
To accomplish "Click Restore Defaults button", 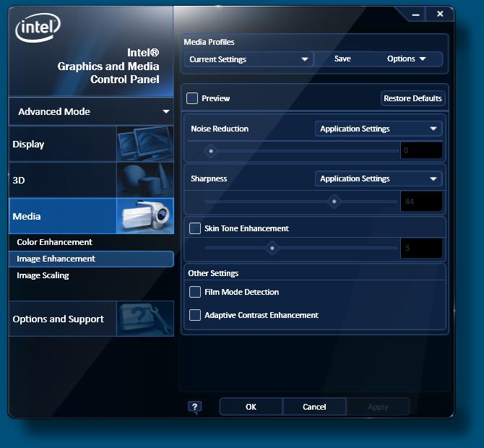I will [412, 98].
